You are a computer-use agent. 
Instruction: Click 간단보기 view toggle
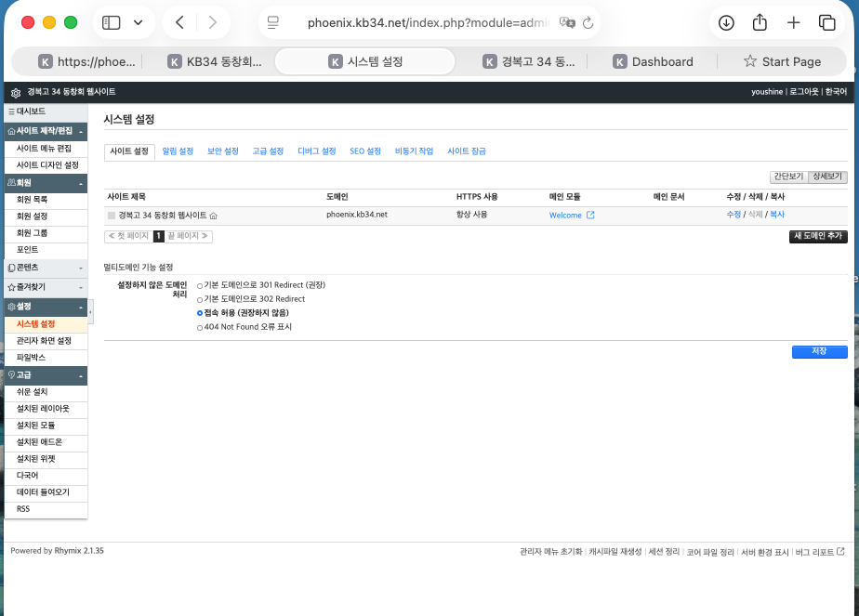pyautogui.click(x=788, y=177)
